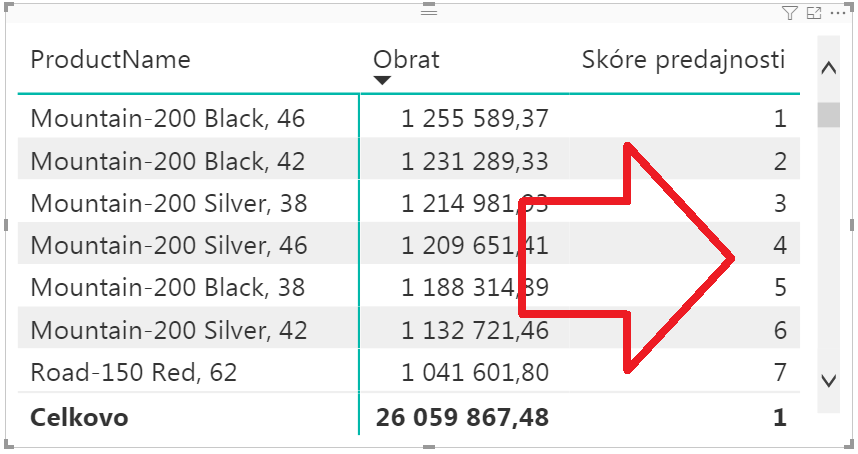Viewport: 858px width, 454px height.
Task: Click the Obrat column header
Action: [x=406, y=59]
